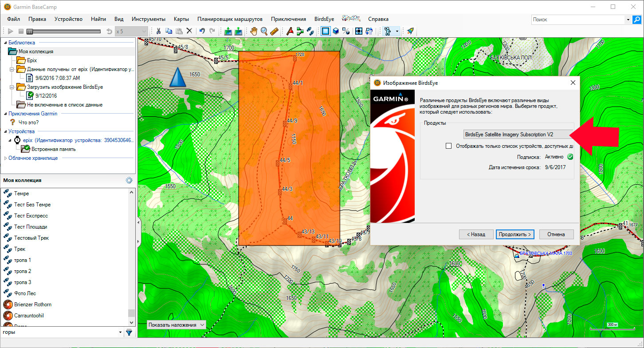Screen dimensions: 644x348
Task: Expand the Облачное хранилище section
Action: [x=5, y=158]
